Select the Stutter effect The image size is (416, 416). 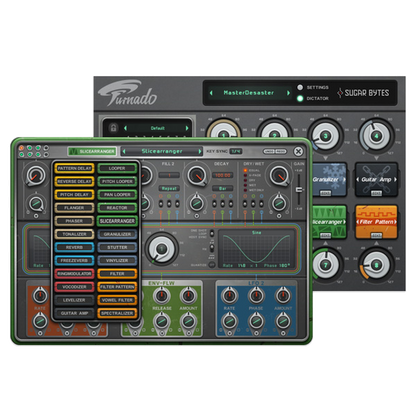click(x=117, y=247)
